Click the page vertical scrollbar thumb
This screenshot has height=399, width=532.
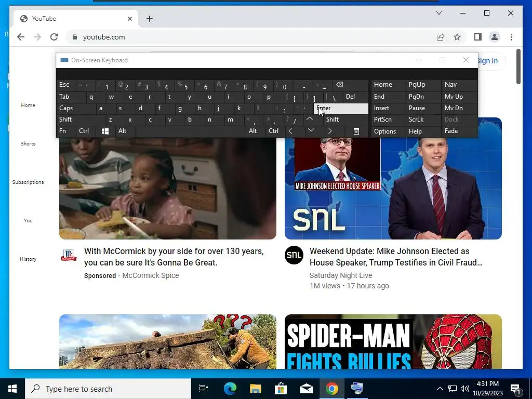518,66
